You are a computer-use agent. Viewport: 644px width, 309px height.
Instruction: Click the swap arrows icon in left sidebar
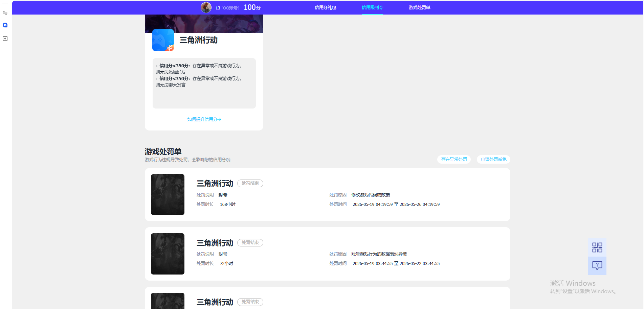5,13
